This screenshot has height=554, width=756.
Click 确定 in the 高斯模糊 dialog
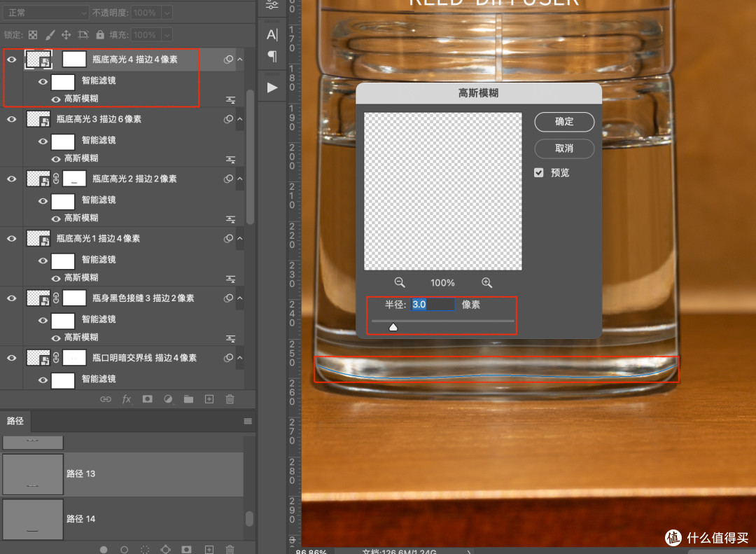pos(564,122)
